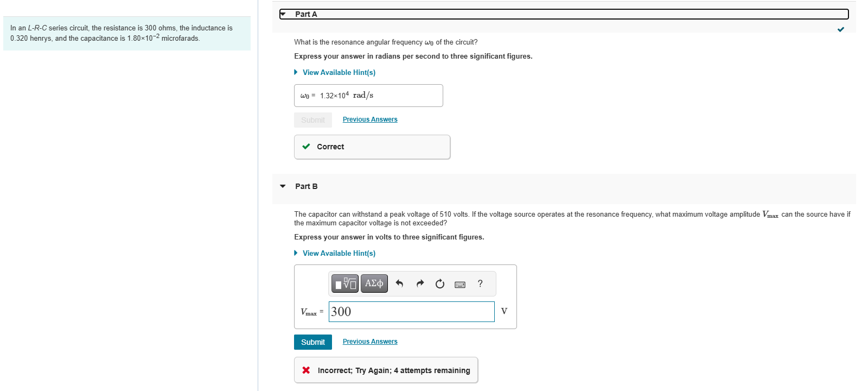The image size is (868, 391).
Task: Click the redo arrow icon
Action: (420, 283)
